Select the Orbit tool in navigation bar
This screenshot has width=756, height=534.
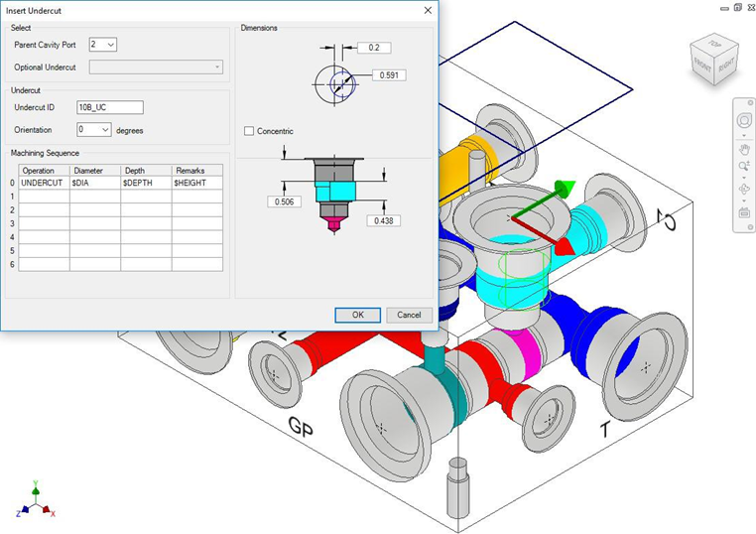click(743, 189)
